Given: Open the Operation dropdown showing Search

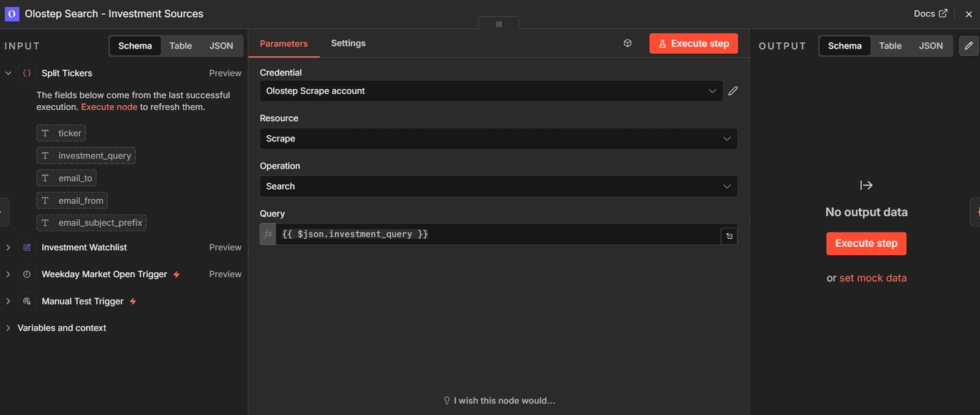Looking at the screenshot, I should coord(499,187).
